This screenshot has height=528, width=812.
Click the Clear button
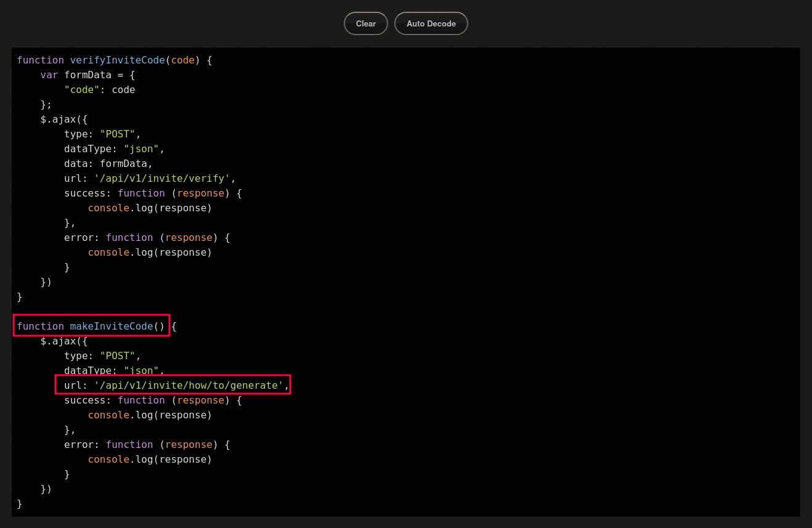[x=365, y=23]
